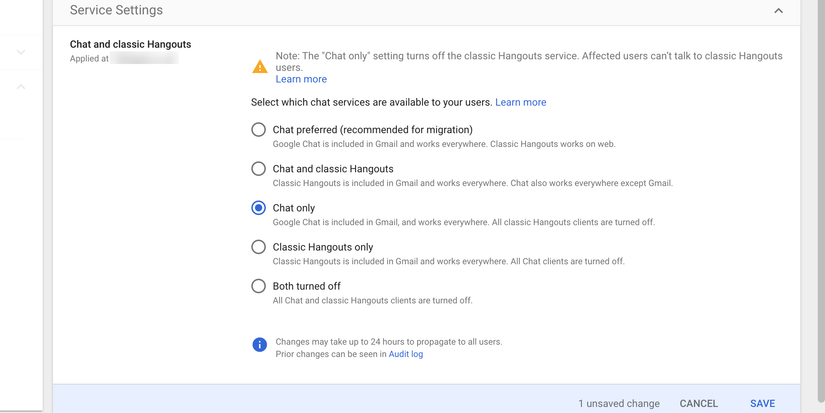
Task: Select the Chat only radio button
Action: click(258, 208)
